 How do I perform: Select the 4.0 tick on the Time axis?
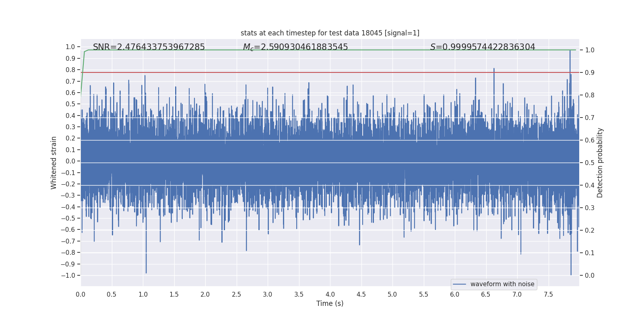[330, 294]
